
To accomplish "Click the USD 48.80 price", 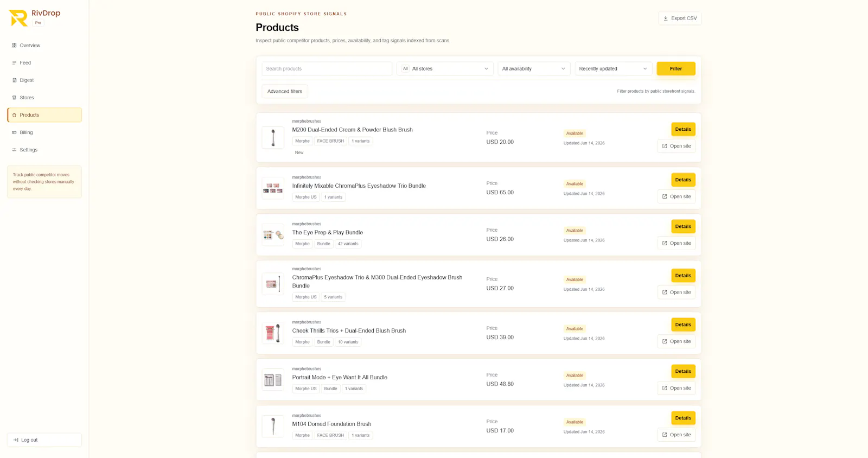I will pos(500,384).
